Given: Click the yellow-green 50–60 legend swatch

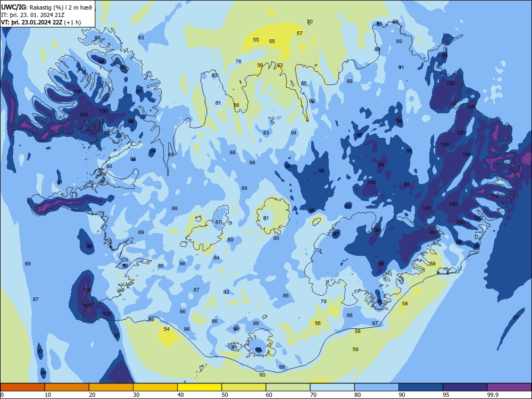Looking at the screenshot, I should point(244,387).
